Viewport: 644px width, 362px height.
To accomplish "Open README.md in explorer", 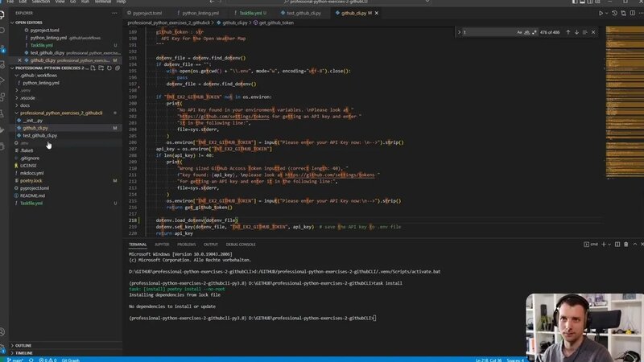I will click(66, 195).
